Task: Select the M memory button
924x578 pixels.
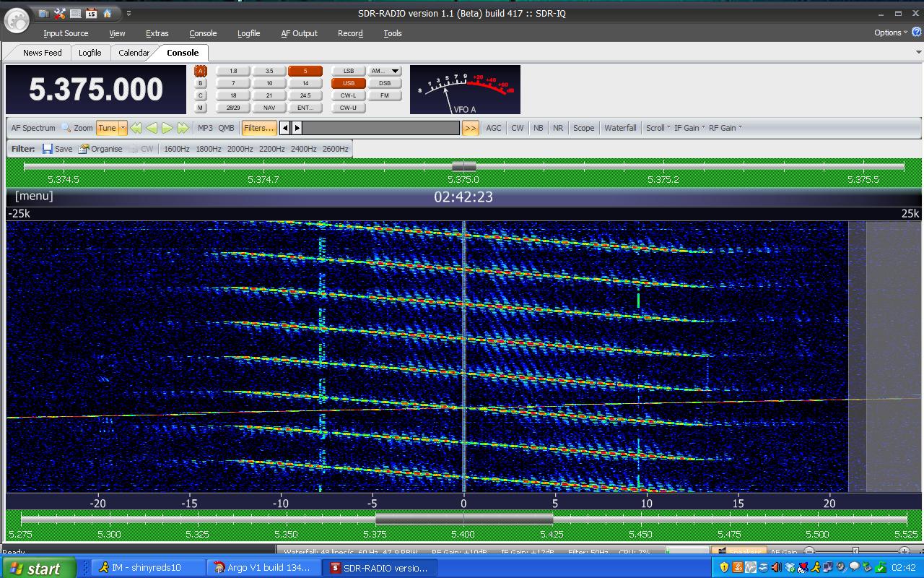Action: click(201, 108)
